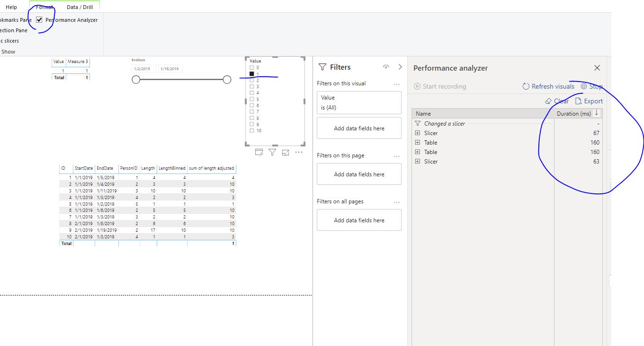Toggle the Performance Analyzer checkbox in the ribbon
Image resolution: width=644 pixels, height=346 pixels.
point(39,20)
